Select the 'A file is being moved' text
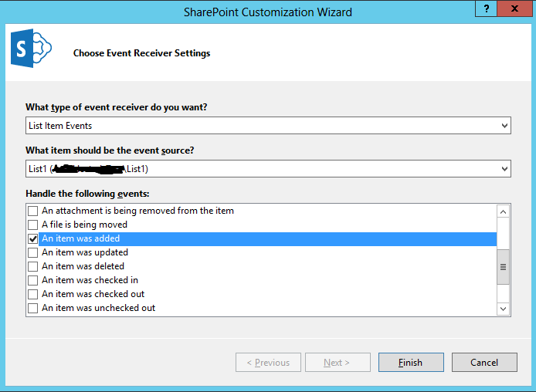 click(84, 225)
